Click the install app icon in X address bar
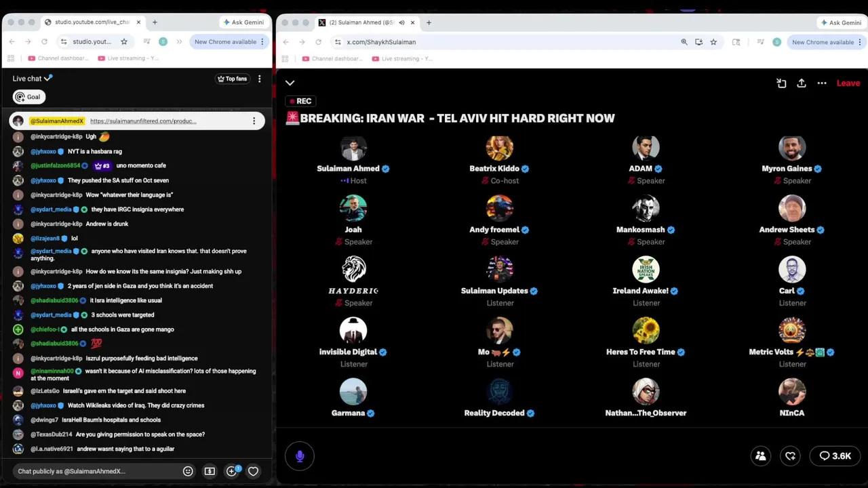This screenshot has width=868, height=488. pyautogui.click(x=699, y=42)
